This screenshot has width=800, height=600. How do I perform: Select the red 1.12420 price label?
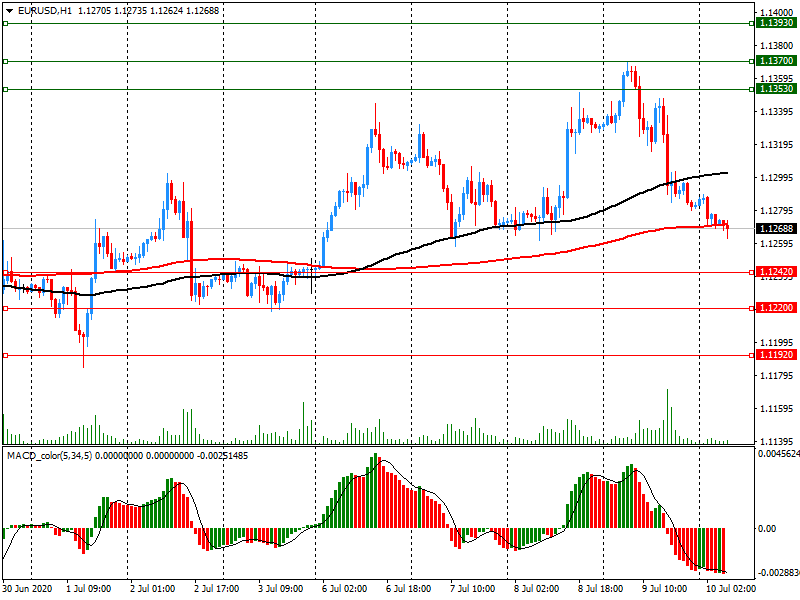pos(776,272)
